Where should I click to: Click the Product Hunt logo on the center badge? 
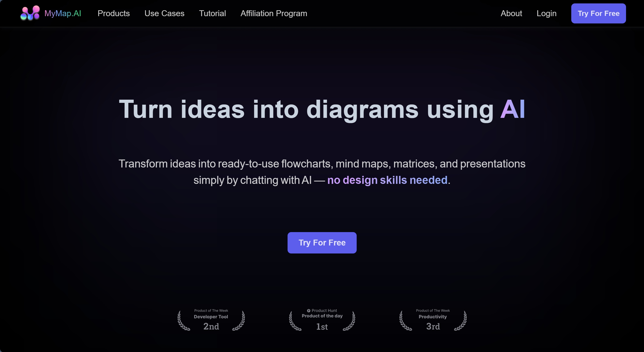309,310
